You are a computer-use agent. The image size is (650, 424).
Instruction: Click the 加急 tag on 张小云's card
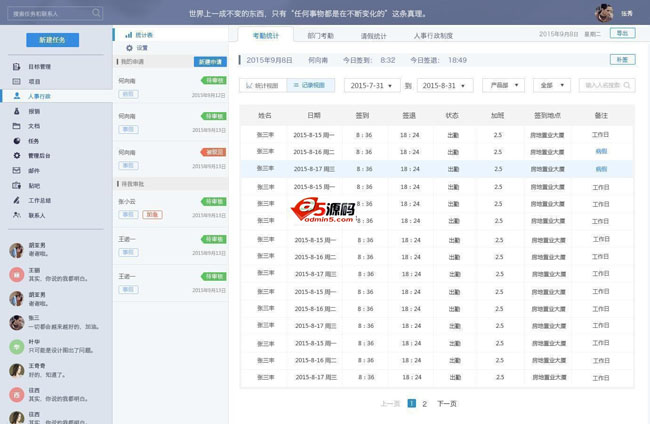pyautogui.click(x=152, y=214)
